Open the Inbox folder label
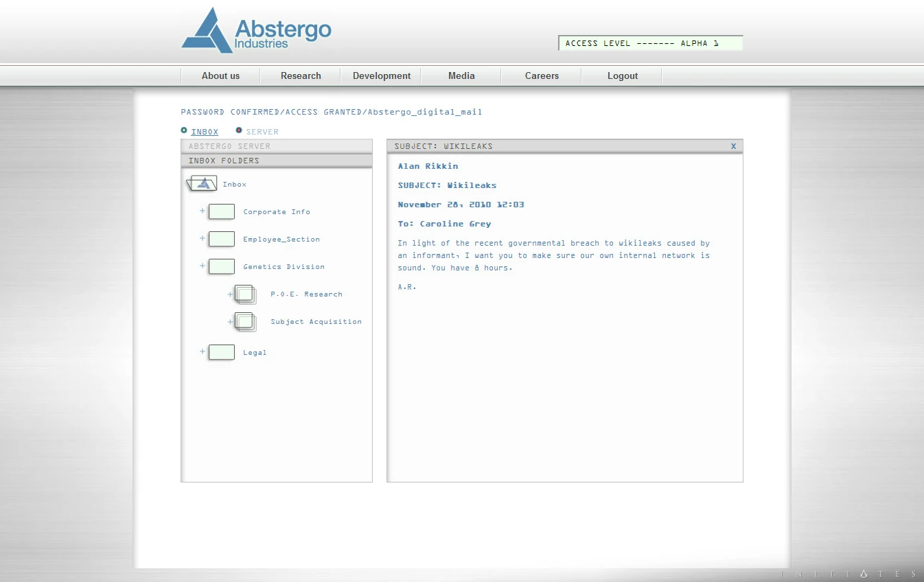This screenshot has height=582, width=924. [234, 185]
